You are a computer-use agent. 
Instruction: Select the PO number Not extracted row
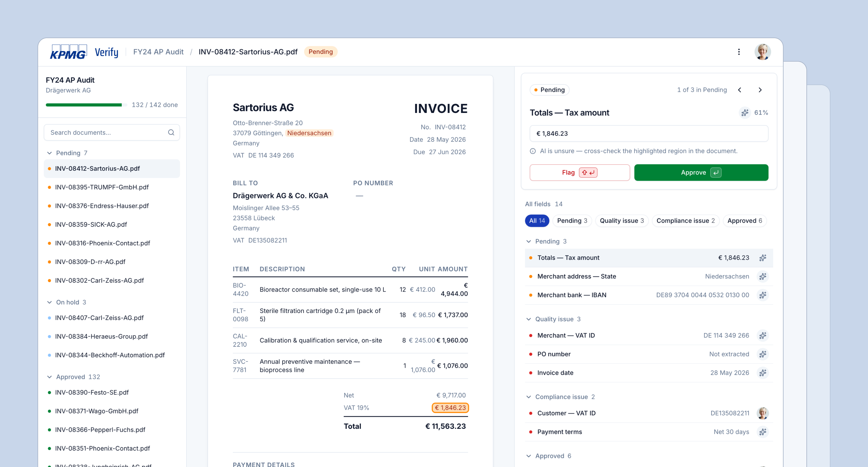(x=649, y=354)
